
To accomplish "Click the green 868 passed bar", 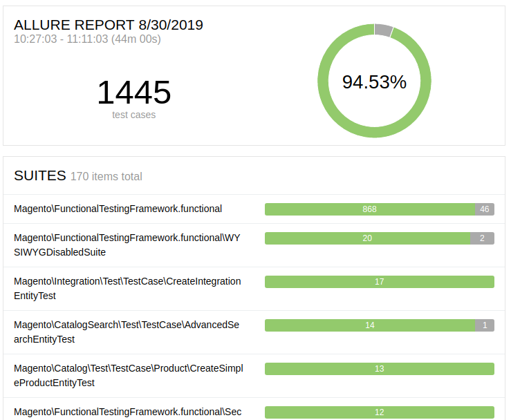I will coord(369,209).
